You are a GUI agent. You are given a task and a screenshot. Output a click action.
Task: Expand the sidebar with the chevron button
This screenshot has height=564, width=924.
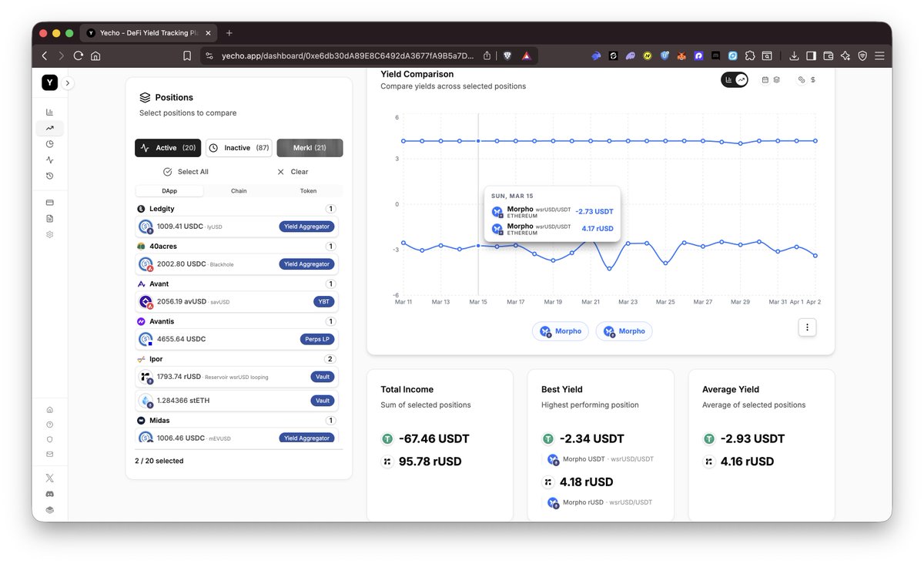(68, 82)
